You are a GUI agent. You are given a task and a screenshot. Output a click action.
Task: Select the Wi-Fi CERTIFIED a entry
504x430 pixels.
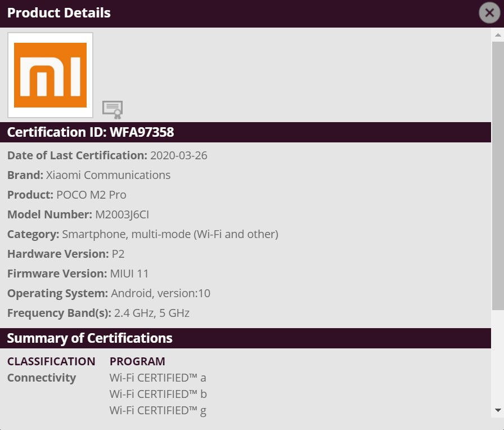158,378
